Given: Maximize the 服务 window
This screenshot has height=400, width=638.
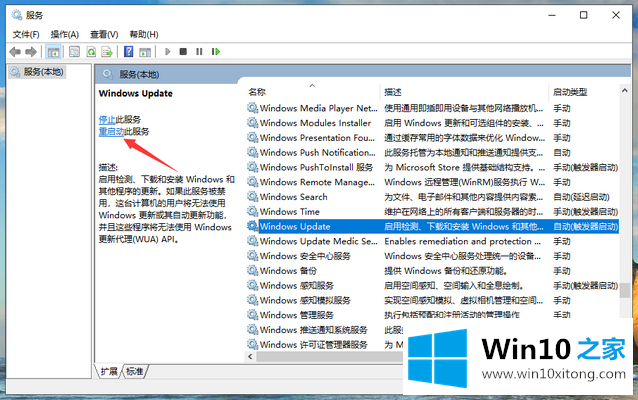Looking at the screenshot, I should [583, 15].
